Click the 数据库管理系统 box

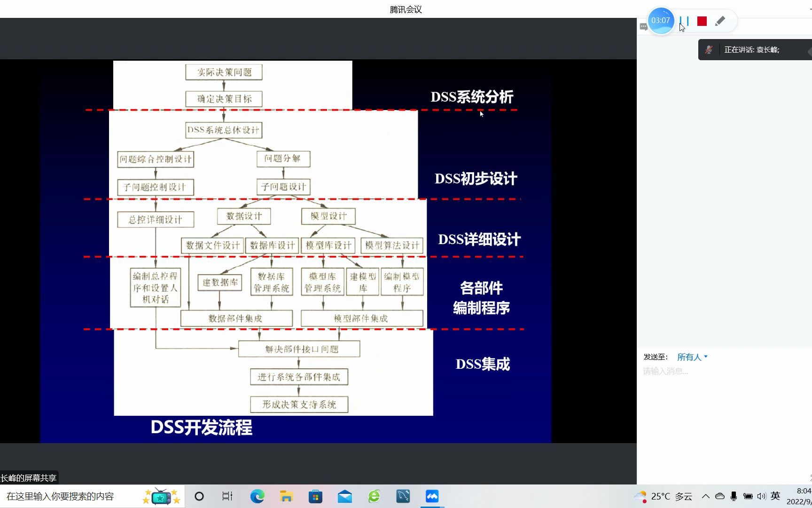(272, 282)
